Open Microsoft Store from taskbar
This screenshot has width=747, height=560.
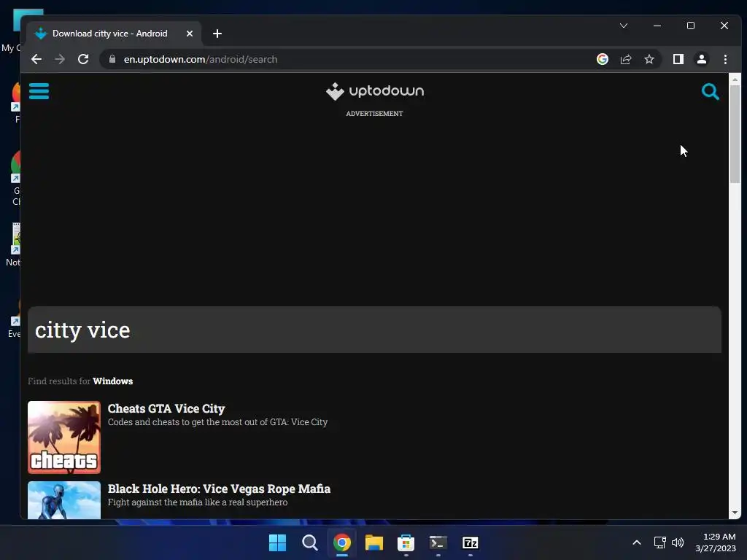[x=406, y=542]
